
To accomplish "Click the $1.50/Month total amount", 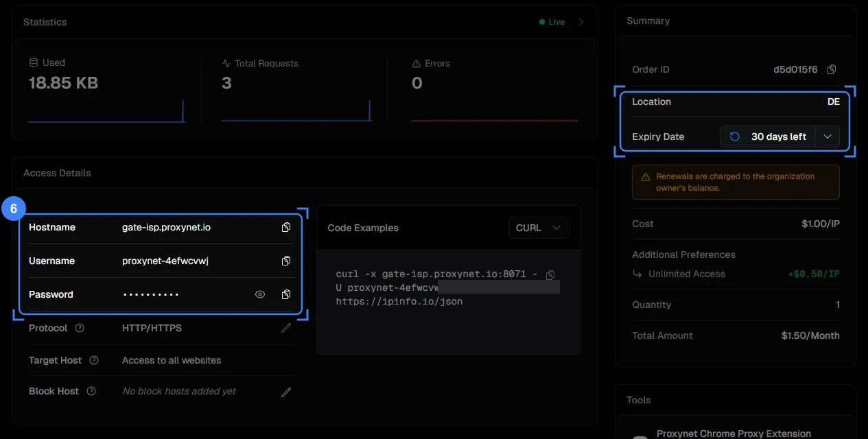I will [810, 335].
